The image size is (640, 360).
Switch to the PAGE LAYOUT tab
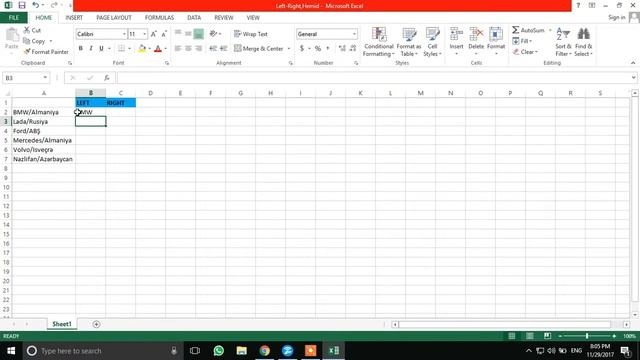point(114,18)
